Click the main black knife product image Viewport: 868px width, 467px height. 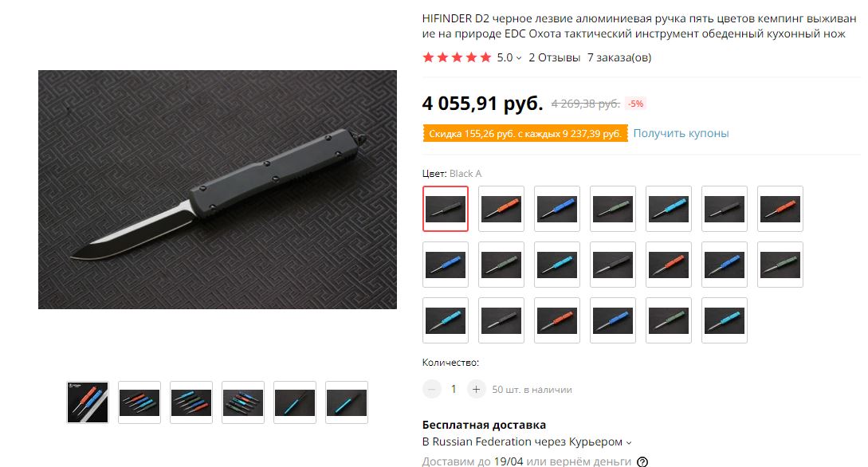pos(218,189)
